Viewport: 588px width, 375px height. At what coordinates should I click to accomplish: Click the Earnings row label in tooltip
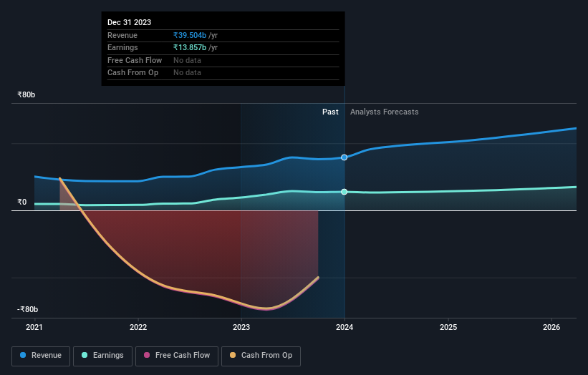(122, 47)
